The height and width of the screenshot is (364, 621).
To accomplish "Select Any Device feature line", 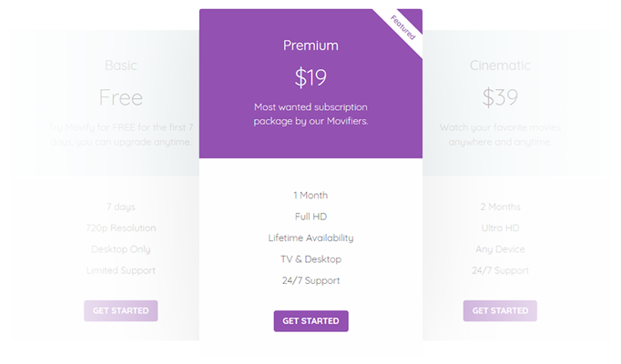I will click(x=500, y=249).
